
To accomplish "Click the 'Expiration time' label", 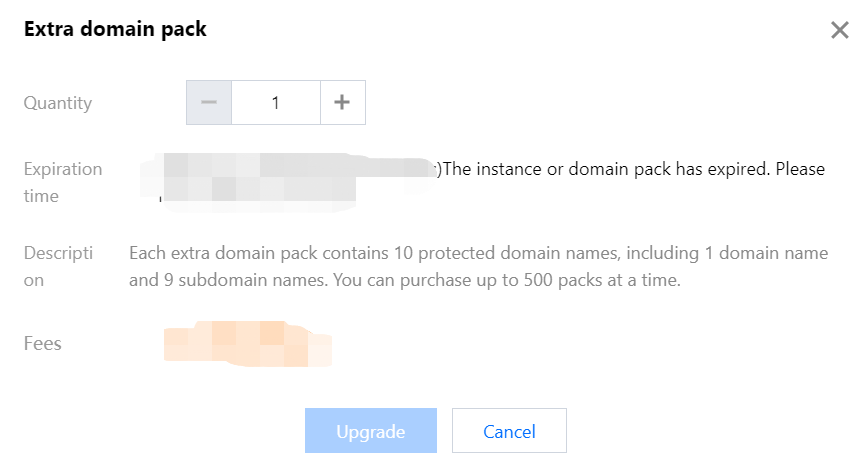I will click(63, 182).
